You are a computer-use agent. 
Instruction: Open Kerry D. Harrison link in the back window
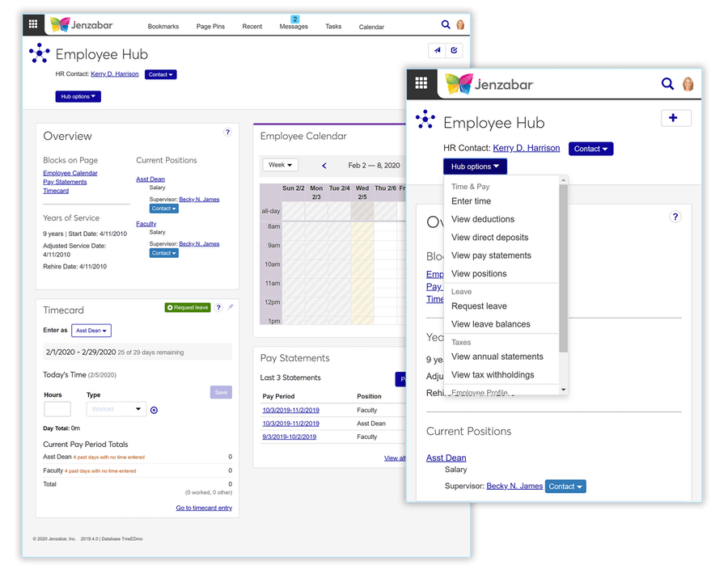tap(115, 74)
